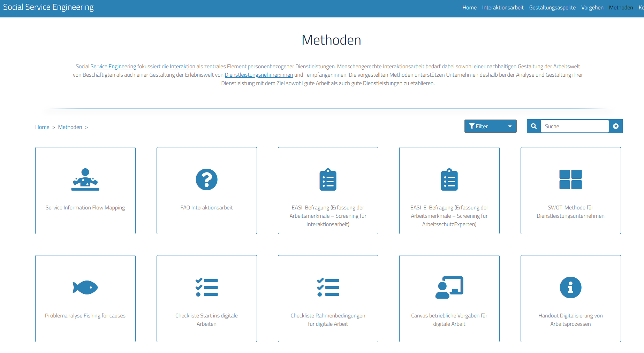Open the FAQ question mark icon
644x353 pixels.
point(206,179)
